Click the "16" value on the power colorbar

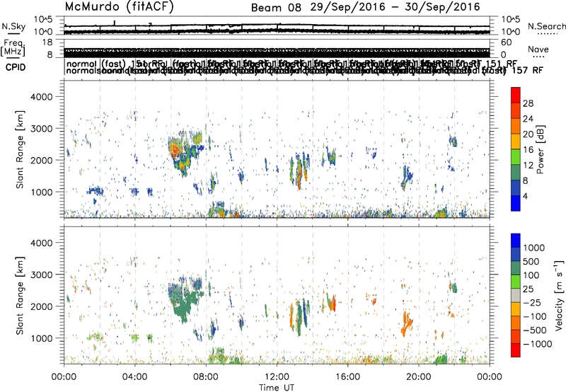pos(528,150)
